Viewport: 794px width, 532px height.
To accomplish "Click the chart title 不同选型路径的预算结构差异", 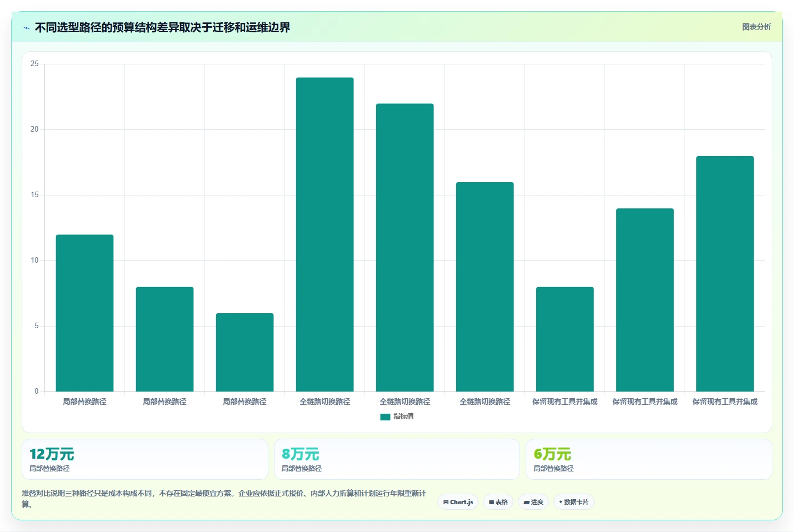I will coord(162,27).
